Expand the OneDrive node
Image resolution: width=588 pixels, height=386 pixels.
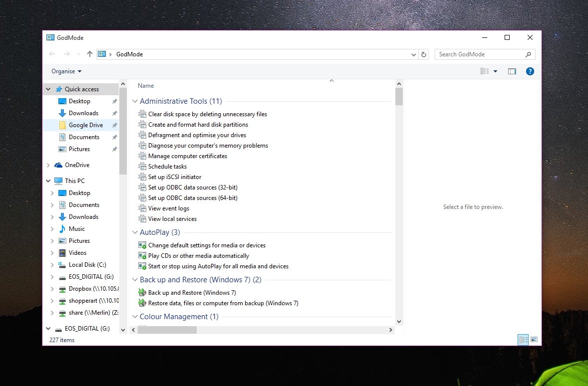48,165
